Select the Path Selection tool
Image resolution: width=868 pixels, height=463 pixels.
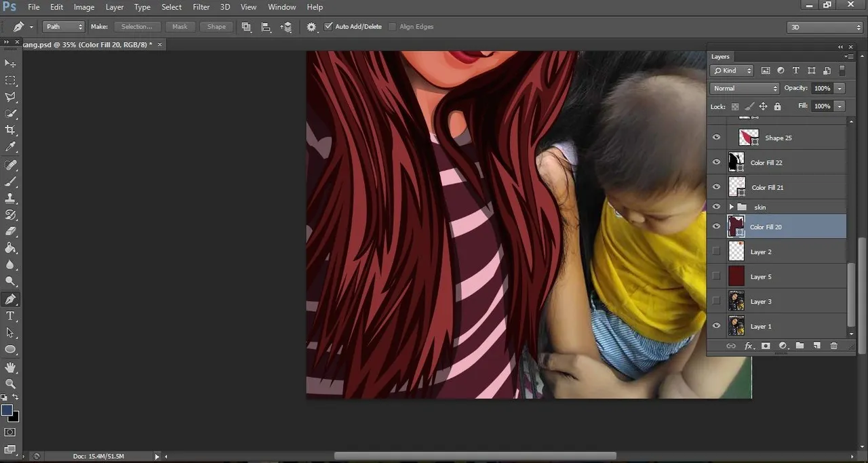[10, 333]
